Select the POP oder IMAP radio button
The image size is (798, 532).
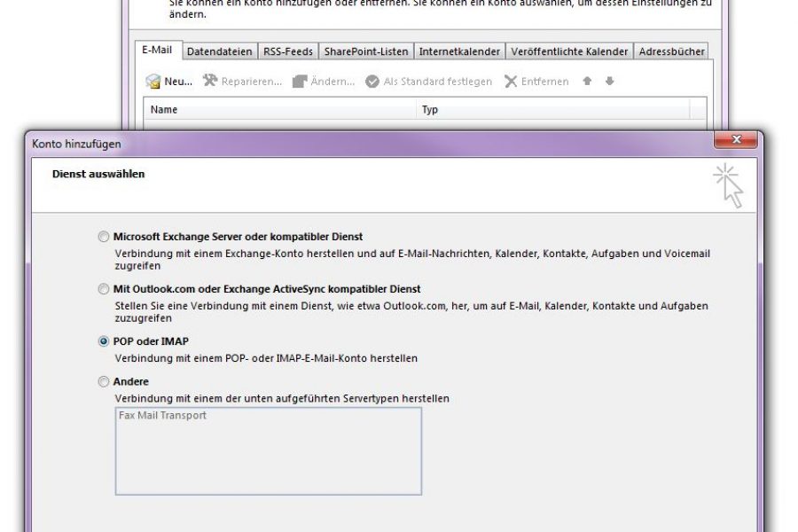click(104, 341)
